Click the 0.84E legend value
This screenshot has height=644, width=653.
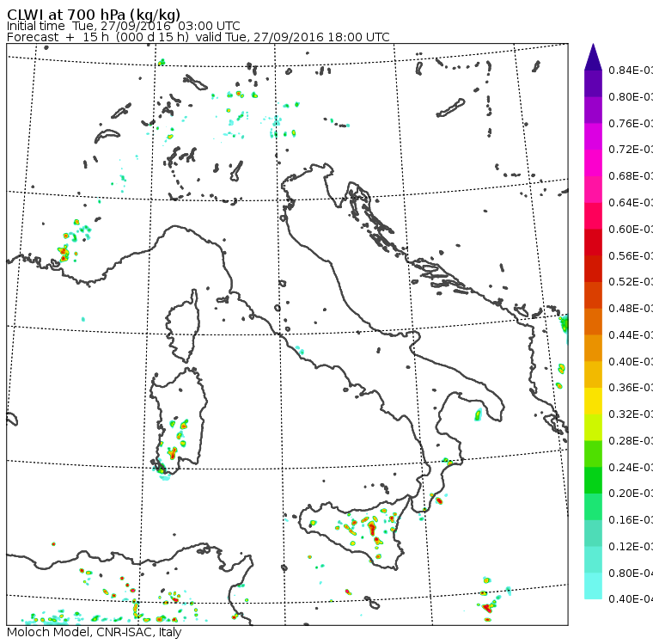tap(631, 71)
